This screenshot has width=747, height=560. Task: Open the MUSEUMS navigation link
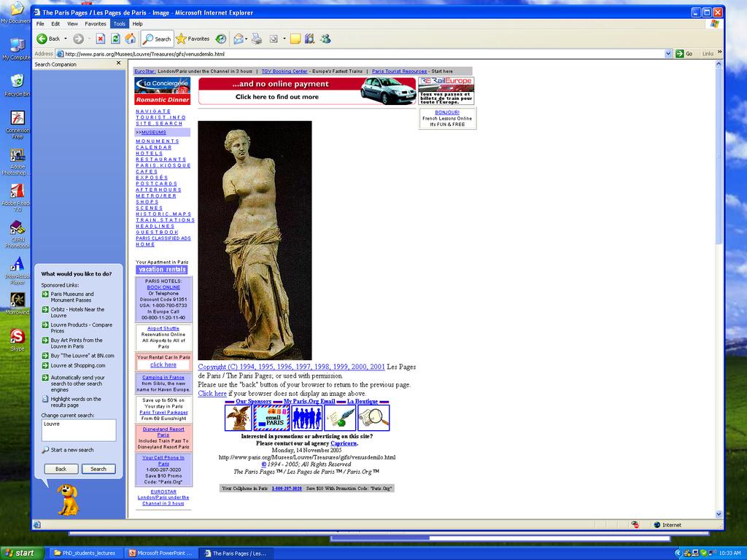tap(153, 133)
